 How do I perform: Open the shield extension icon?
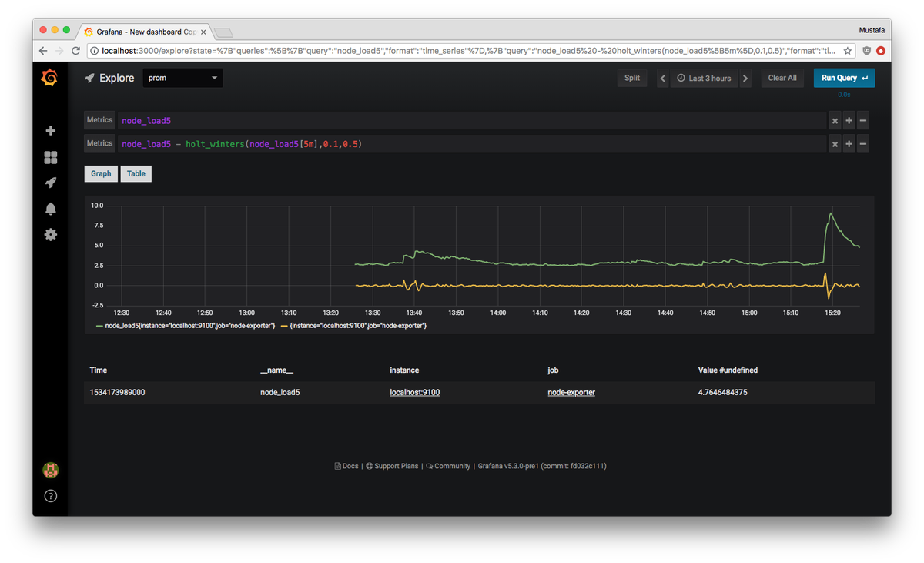coord(866,51)
